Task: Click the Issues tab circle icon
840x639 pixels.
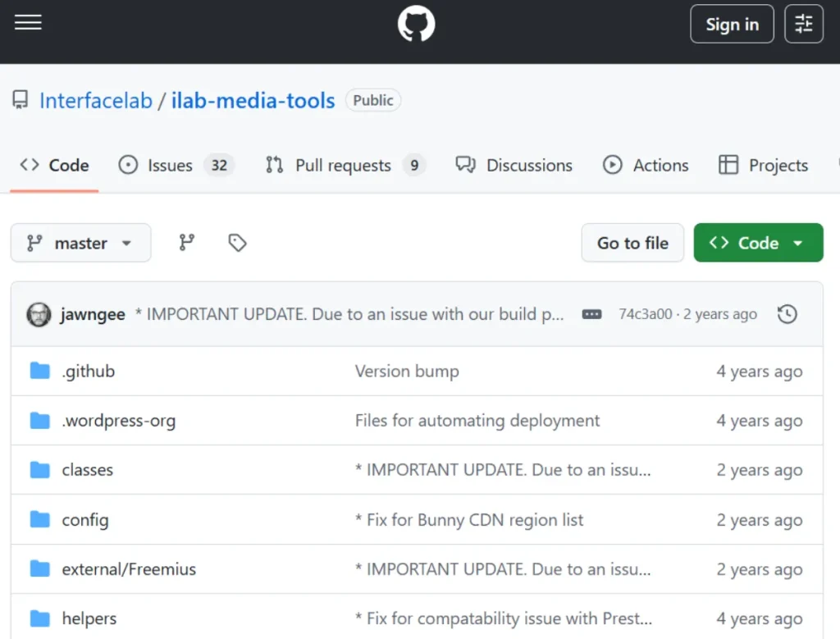Action: pos(128,164)
